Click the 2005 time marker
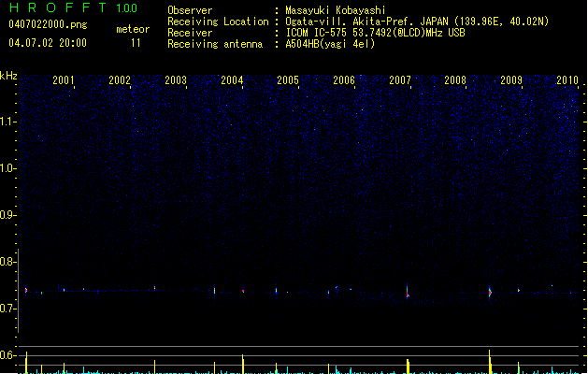588x374 pixels. point(288,79)
